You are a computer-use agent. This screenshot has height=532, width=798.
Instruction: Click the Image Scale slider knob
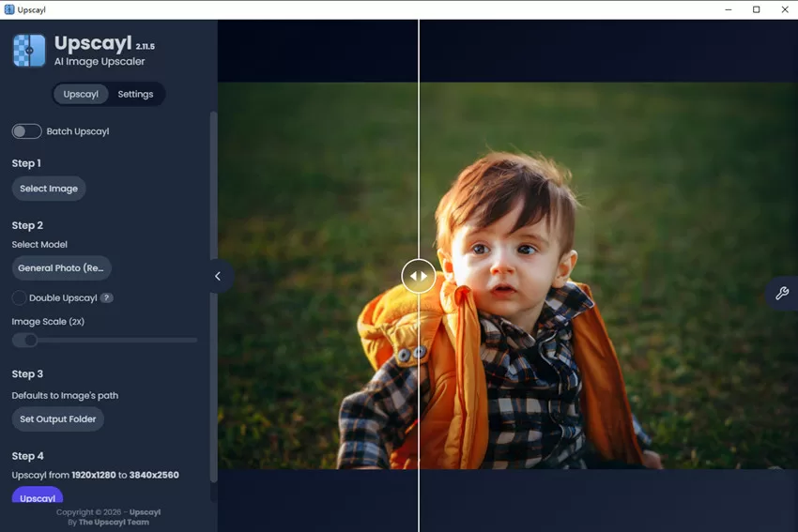[31, 341]
